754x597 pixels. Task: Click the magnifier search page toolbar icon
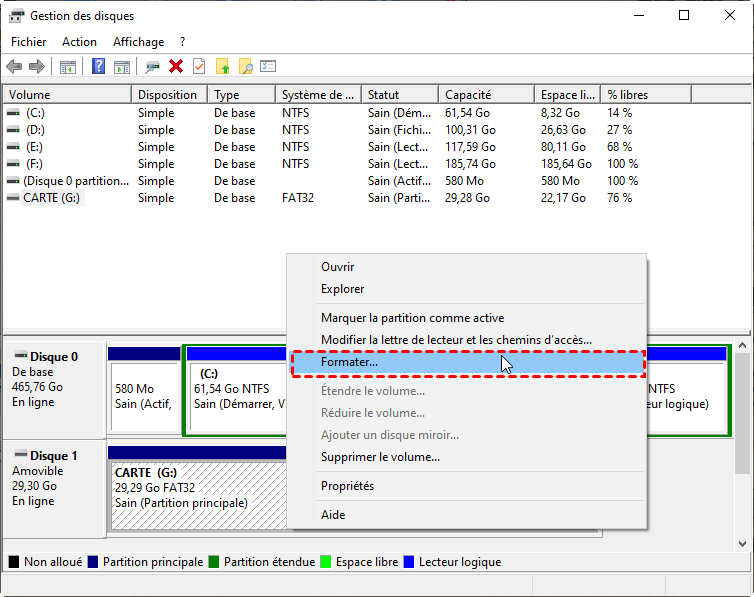245,67
